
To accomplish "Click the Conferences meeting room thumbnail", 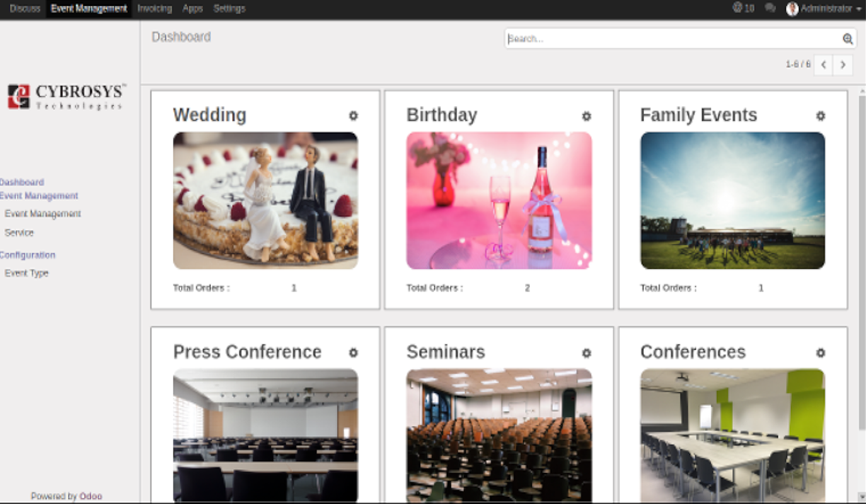I will (732, 435).
